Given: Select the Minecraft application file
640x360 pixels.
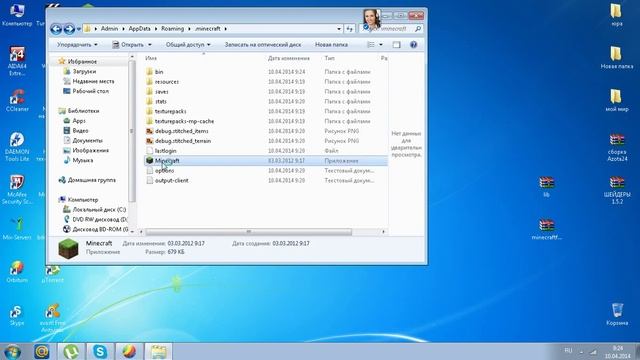Looking at the screenshot, I should click(x=266, y=160).
